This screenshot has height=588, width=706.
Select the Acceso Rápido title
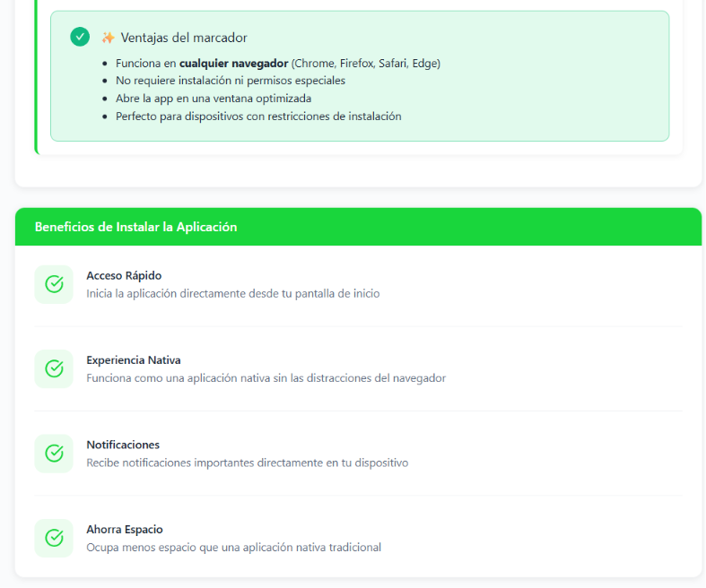(x=124, y=275)
